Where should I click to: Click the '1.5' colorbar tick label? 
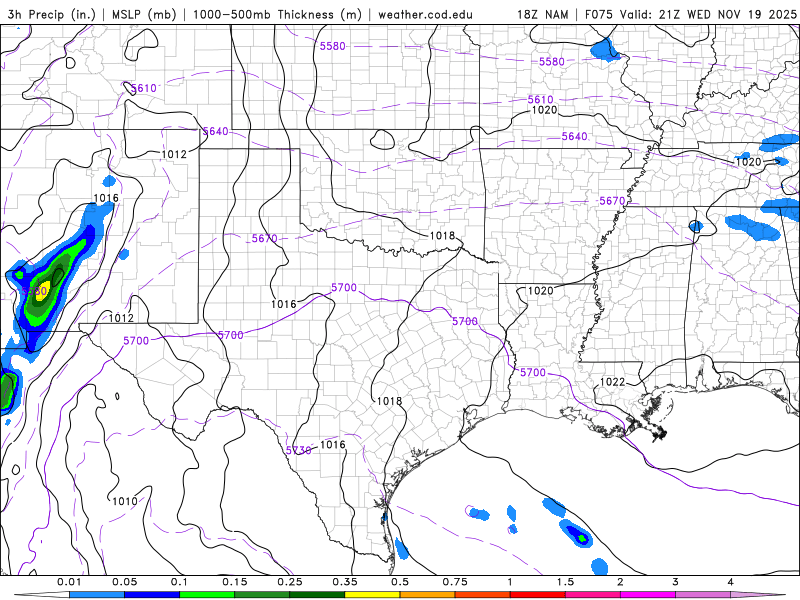[565, 582]
